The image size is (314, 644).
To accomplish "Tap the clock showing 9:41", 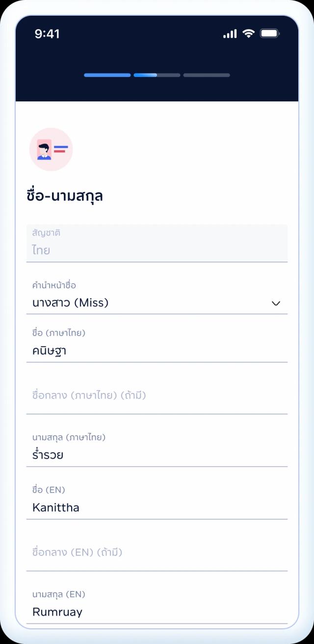I will point(47,34).
